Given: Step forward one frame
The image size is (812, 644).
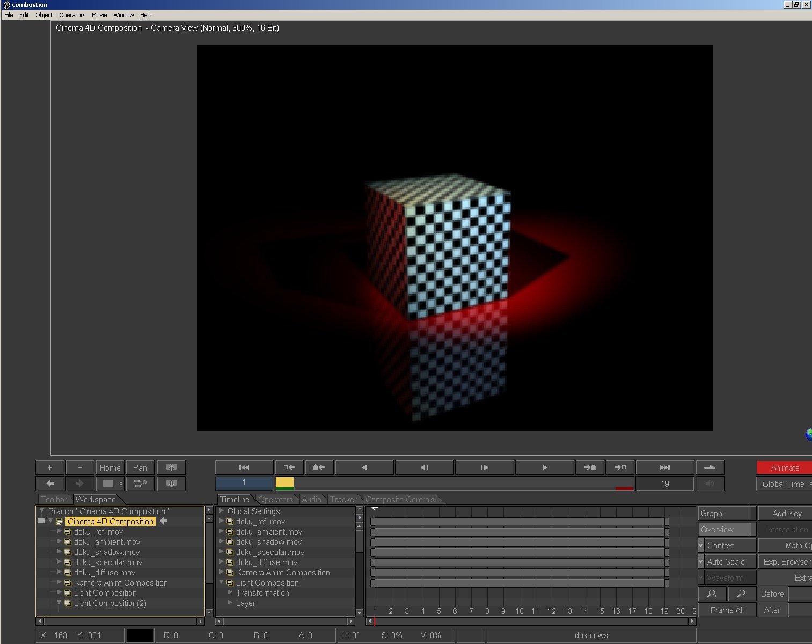Looking at the screenshot, I should [484, 467].
